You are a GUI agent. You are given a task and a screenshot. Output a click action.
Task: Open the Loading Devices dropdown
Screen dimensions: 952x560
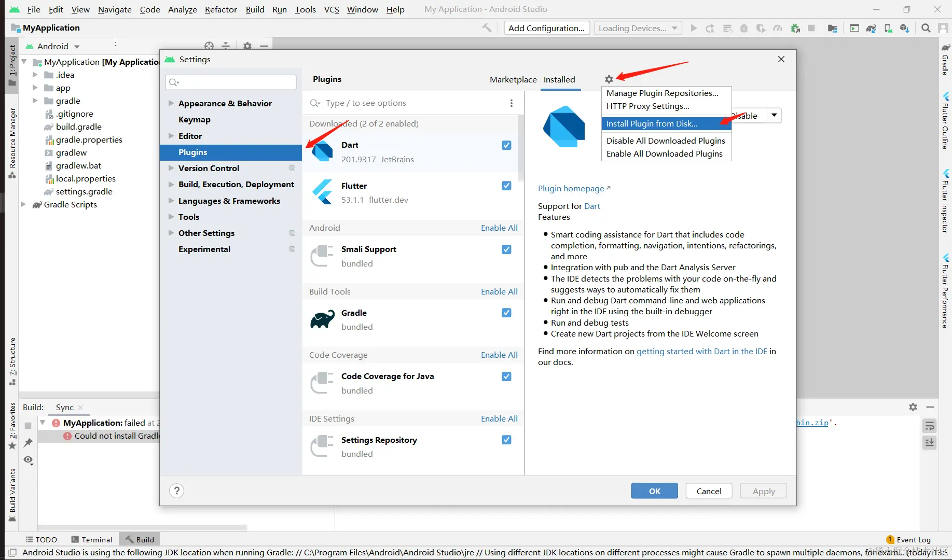coord(638,28)
